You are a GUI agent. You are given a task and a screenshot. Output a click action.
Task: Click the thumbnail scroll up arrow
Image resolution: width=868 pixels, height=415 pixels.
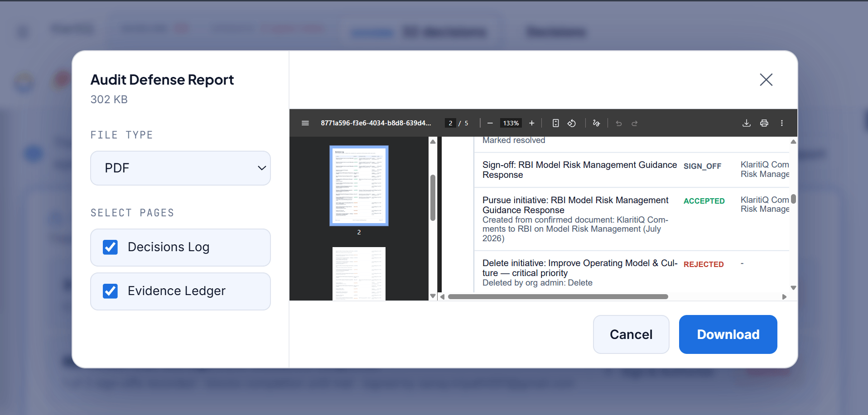[x=433, y=142]
